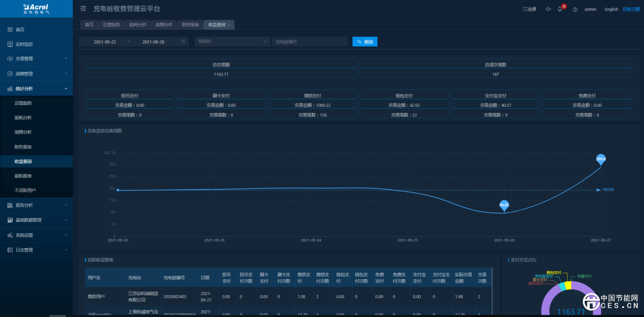
Task: Click the cyan 支付宝支付 donut segment
Action: click(561, 287)
